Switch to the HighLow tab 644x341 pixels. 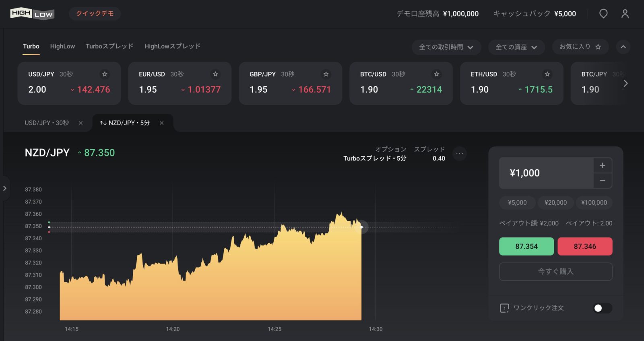(x=62, y=46)
